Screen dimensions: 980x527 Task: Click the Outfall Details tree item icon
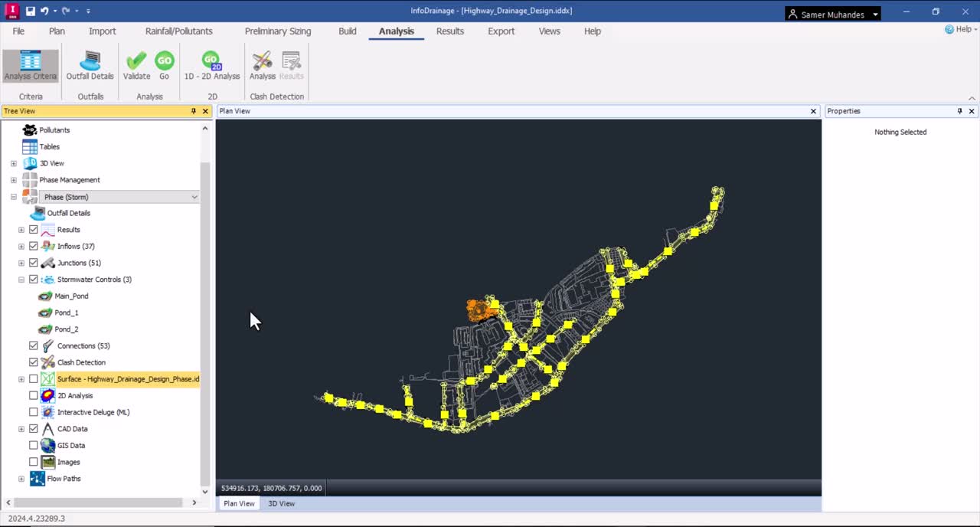pos(38,213)
